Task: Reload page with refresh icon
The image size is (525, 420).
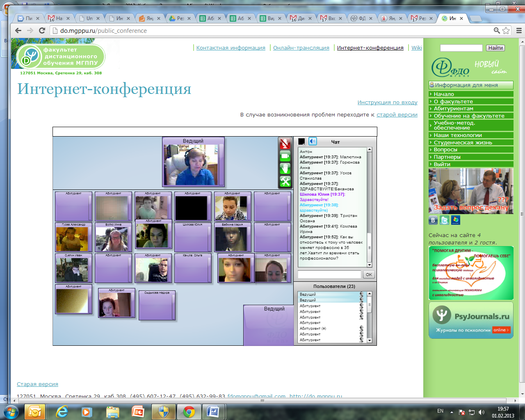Action: [42, 30]
